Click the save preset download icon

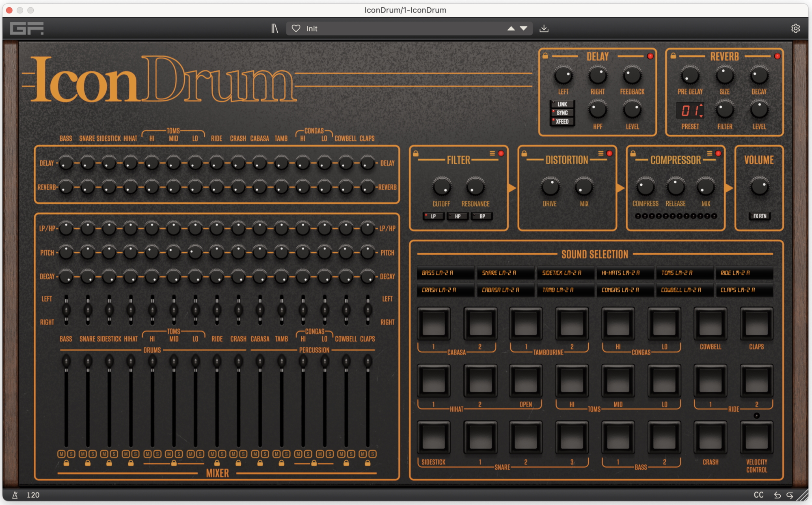click(544, 28)
